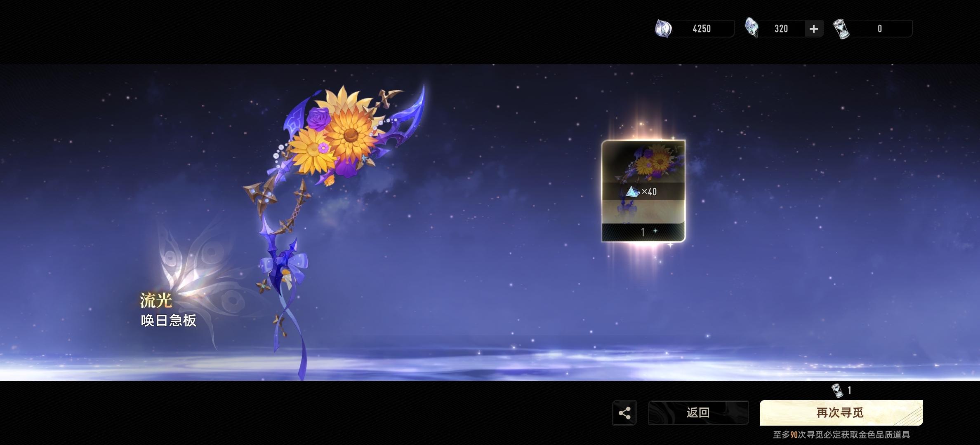
Task: Tap the golden 流光 rarity label
Action: 156,301
